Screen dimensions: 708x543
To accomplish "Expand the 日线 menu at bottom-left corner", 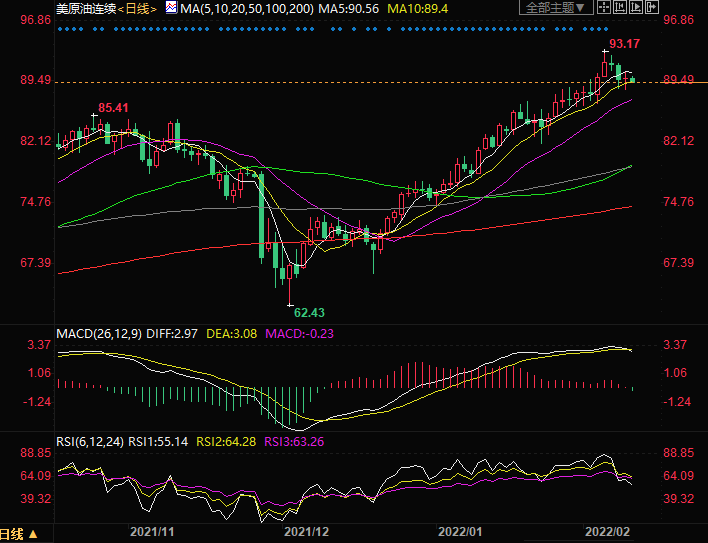I will pyautogui.click(x=19, y=534).
